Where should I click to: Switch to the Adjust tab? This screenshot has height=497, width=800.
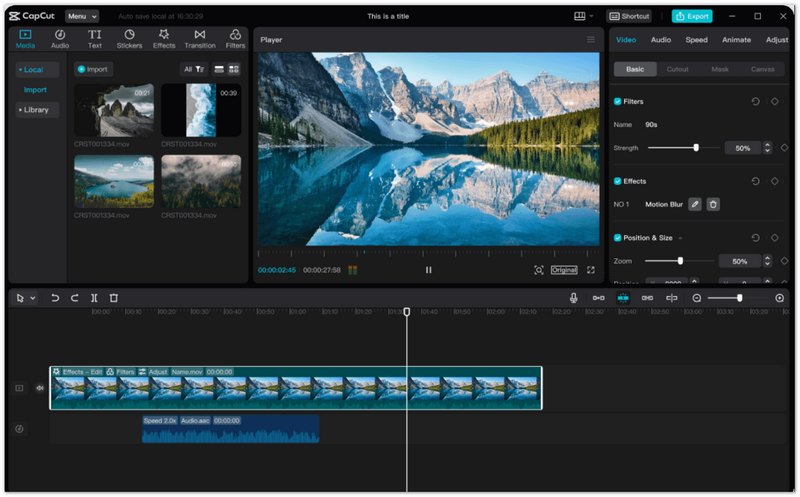coord(777,40)
